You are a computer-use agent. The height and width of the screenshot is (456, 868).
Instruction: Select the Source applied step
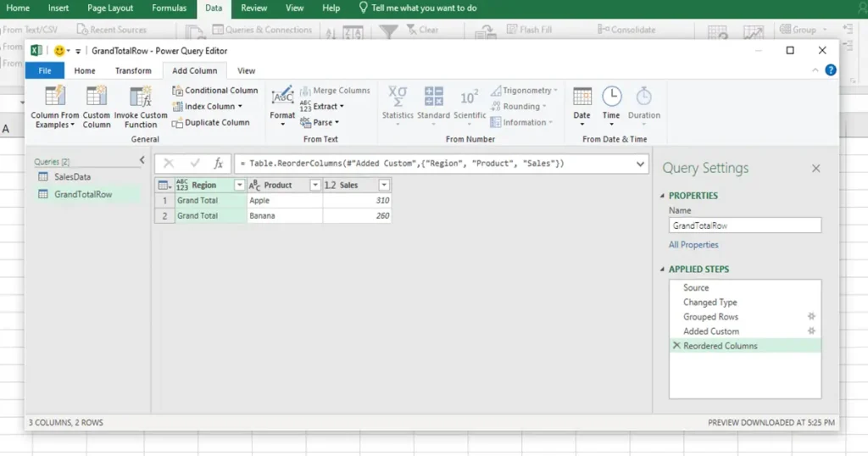[696, 288]
